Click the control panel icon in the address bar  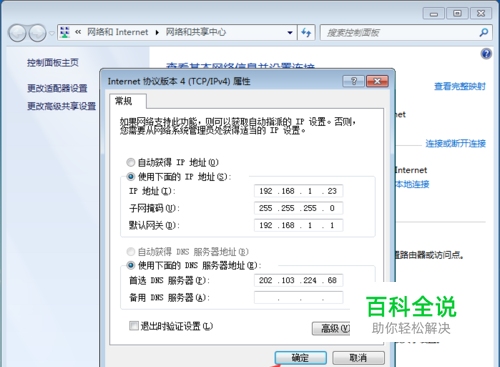(x=65, y=32)
